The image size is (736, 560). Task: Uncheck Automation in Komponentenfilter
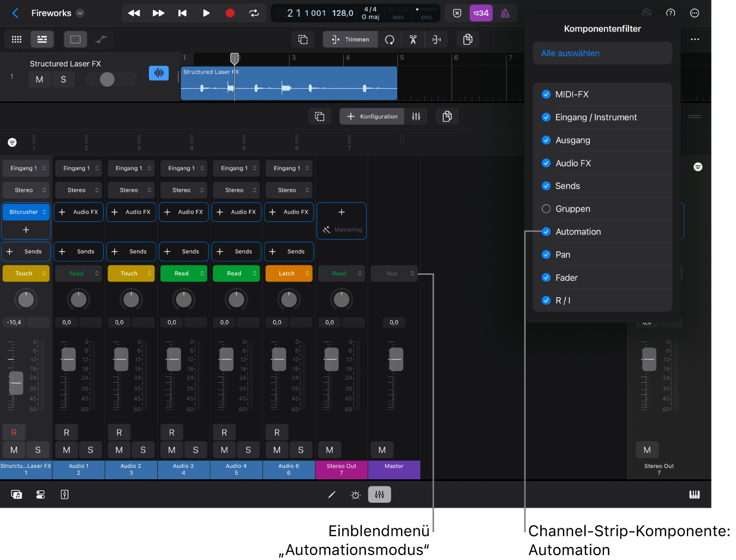point(546,232)
